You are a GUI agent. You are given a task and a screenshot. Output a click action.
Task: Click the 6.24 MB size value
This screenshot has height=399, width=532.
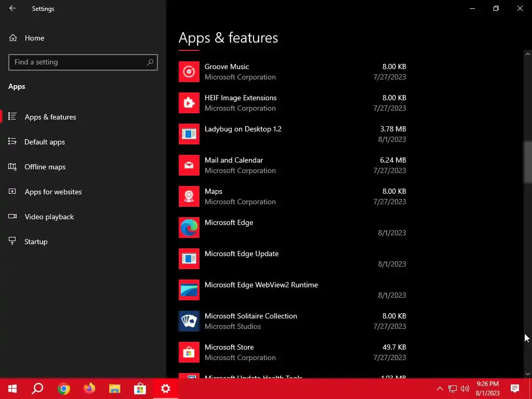[393, 160]
